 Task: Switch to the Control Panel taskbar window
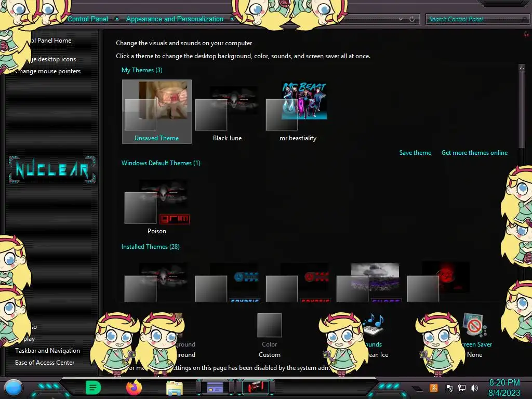(215, 388)
